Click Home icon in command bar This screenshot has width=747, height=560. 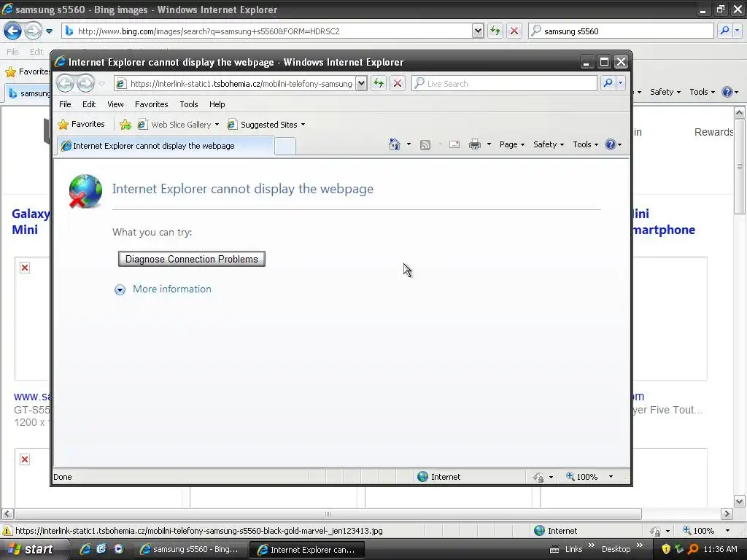[395, 144]
